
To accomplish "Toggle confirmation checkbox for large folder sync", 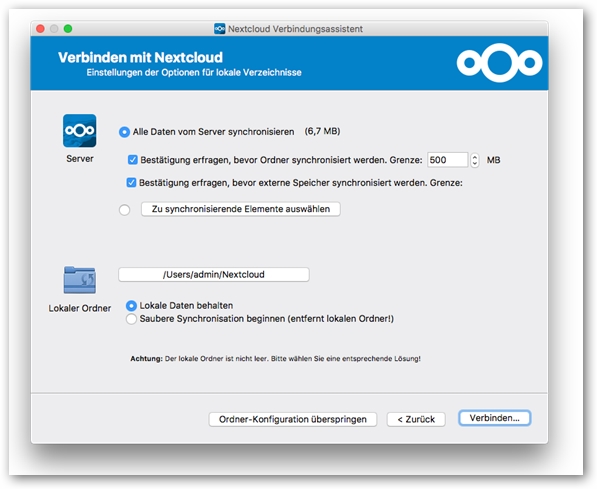I will tap(132, 160).
